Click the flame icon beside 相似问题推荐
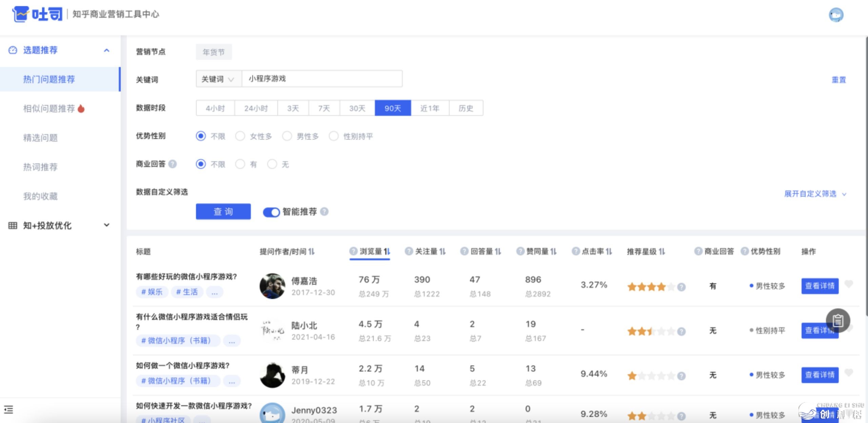 coord(81,108)
